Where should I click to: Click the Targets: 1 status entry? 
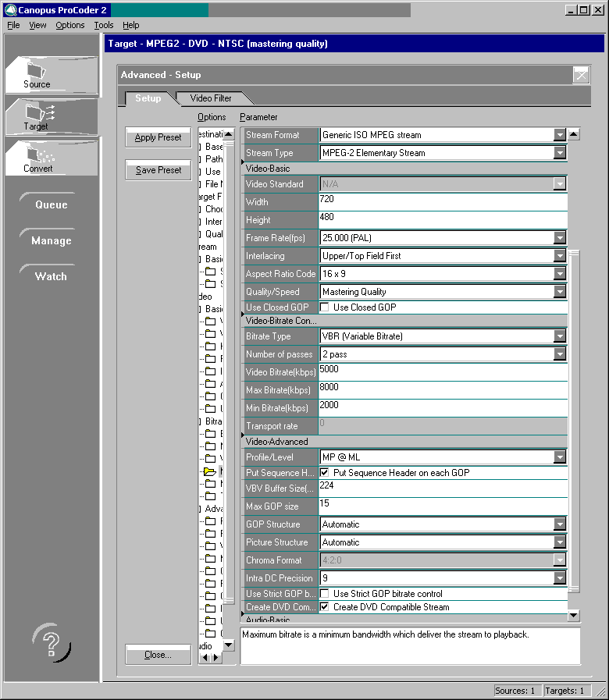pos(565,690)
